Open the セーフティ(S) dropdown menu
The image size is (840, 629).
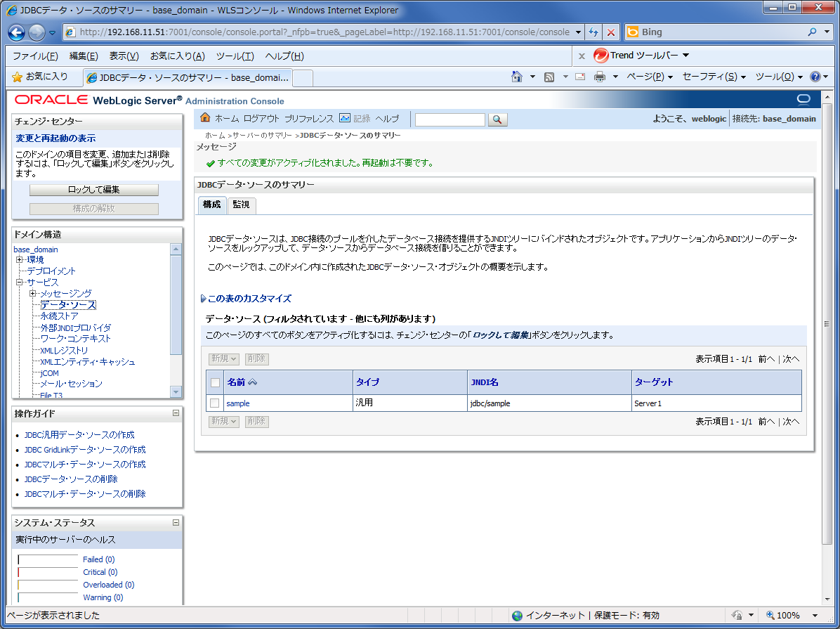pos(714,77)
